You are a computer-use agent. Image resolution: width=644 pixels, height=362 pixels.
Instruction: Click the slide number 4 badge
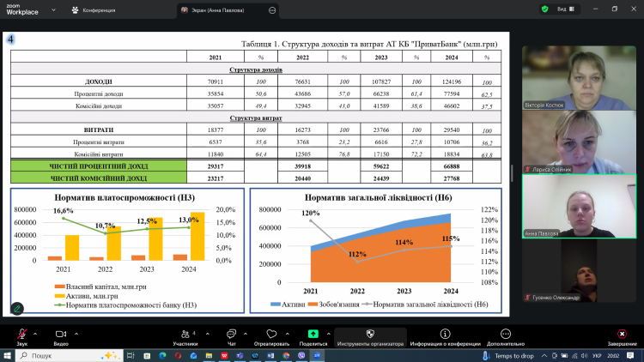coord(10,39)
